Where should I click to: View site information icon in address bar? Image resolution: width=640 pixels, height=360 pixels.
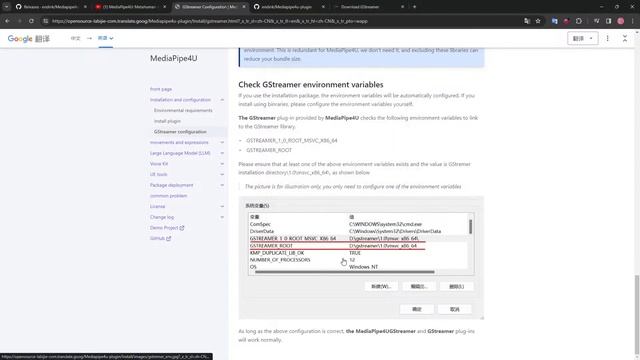click(45, 21)
